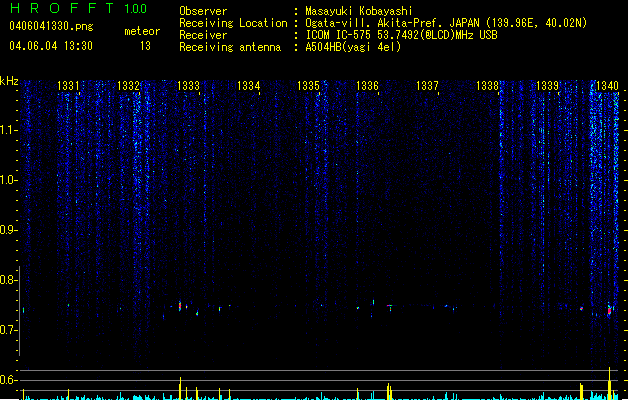Image resolution: width=629 pixels, height=400 pixels.
Task: Click the tallest yellow intensity peak near 1340
Action: coord(609,383)
